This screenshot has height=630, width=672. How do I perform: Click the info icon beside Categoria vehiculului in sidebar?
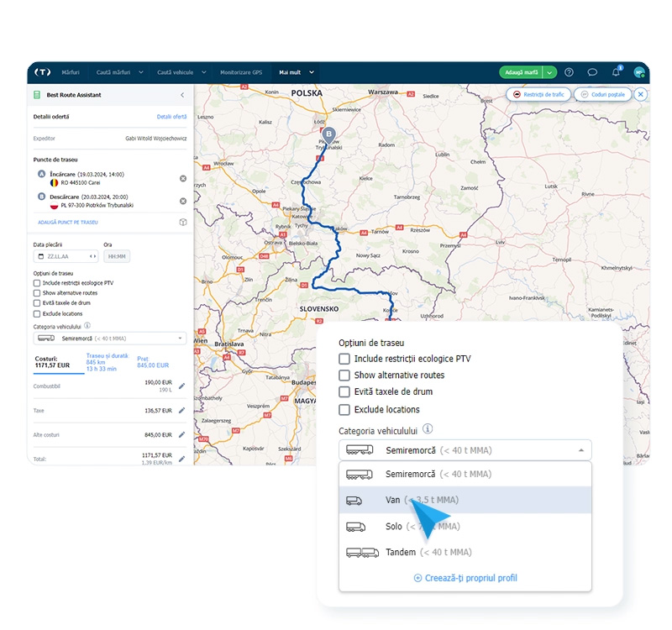pos(87,326)
